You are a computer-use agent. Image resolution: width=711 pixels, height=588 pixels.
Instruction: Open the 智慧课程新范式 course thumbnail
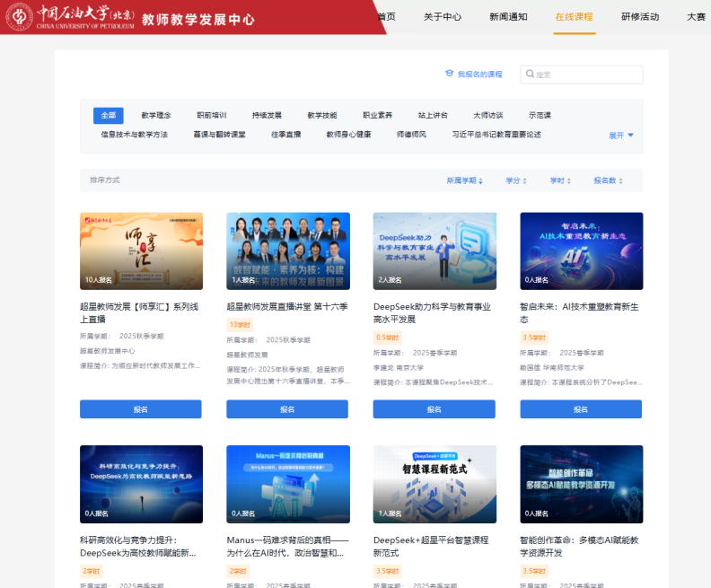pyautogui.click(x=434, y=484)
